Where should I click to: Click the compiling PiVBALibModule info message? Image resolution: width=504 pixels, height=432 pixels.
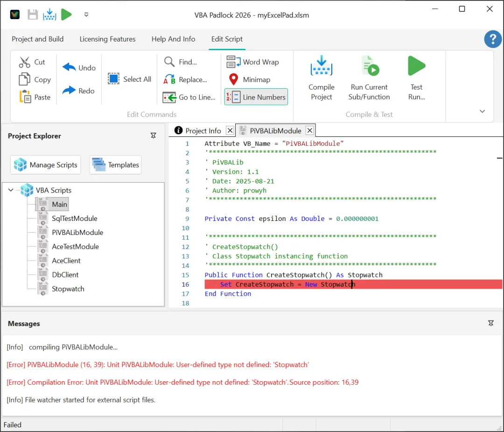[62, 347]
